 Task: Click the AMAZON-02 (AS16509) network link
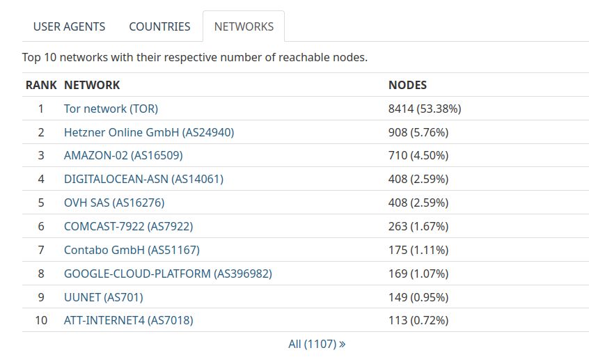pos(123,155)
